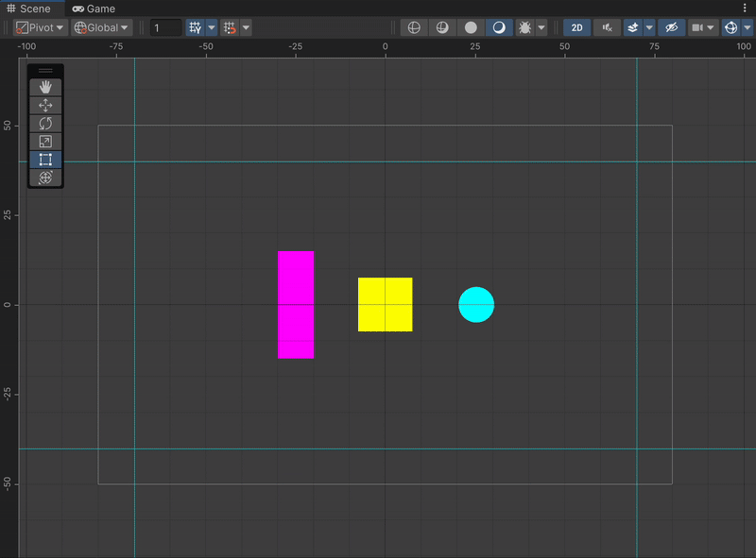Expand the grid snapping dropdown arrow
The height and width of the screenshot is (558, 756).
[212, 28]
